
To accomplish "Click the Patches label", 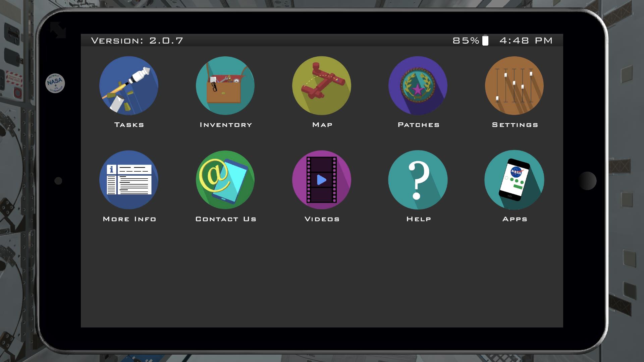I will point(419,125).
